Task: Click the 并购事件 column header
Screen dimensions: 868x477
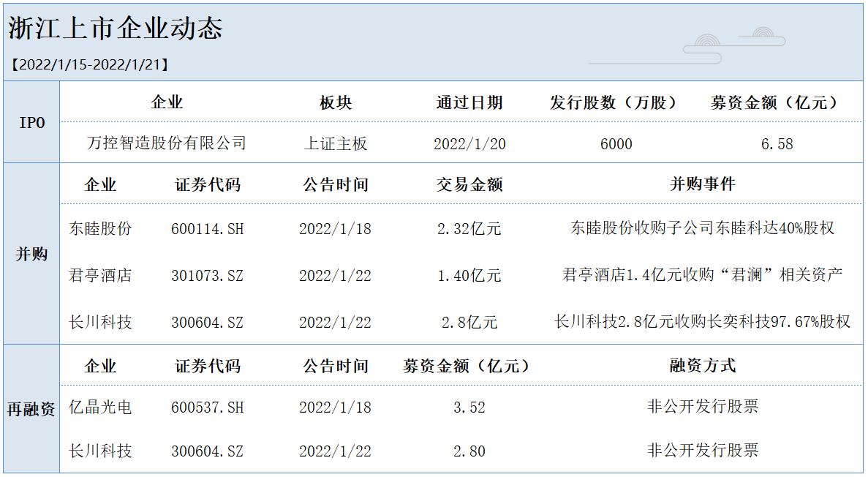Action: (x=703, y=184)
